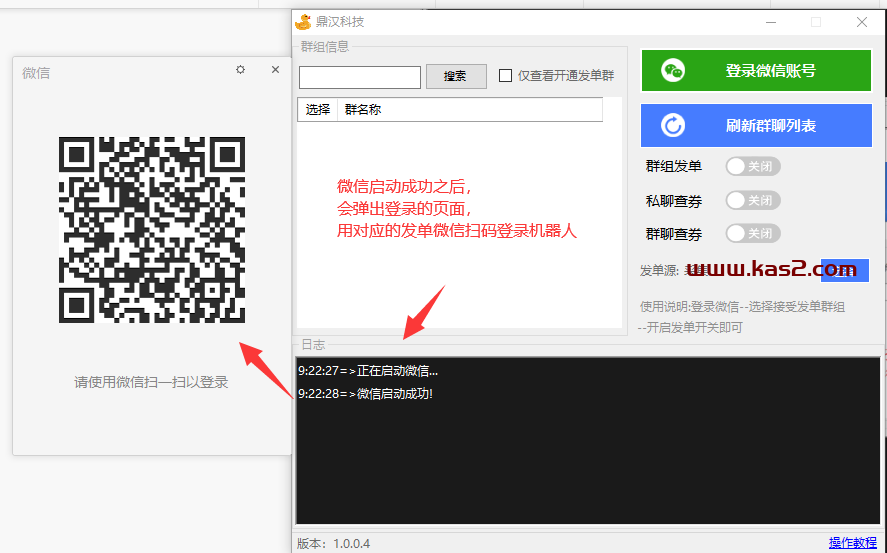Viewport: 887px width, 553px height.
Task: Click log entry 微信启动成功!
Action: [365, 394]
